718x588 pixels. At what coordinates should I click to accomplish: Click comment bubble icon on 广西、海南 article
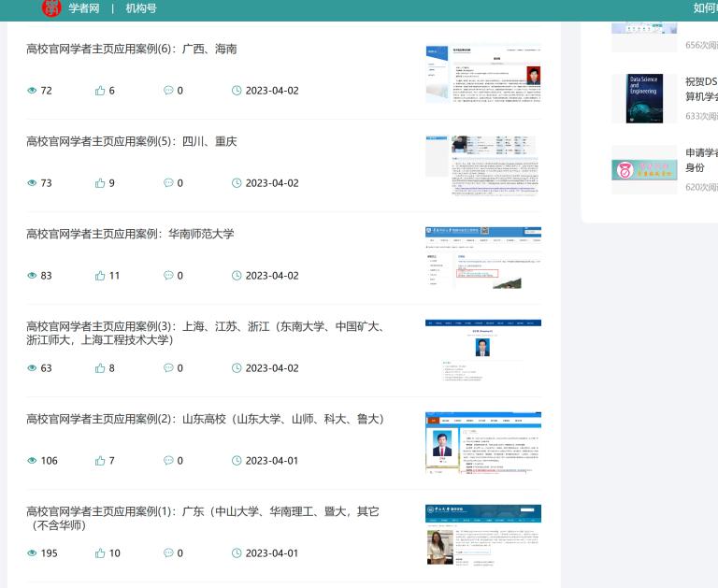point(168,91)
